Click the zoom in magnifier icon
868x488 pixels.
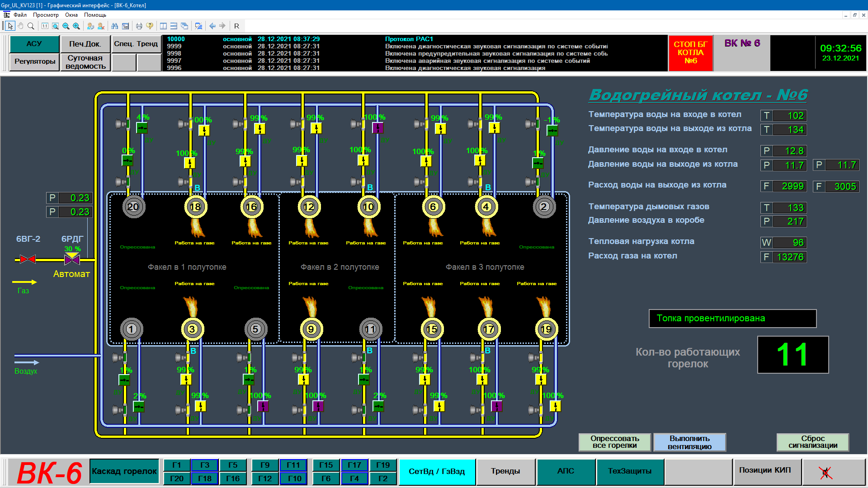tap(76, 26)
